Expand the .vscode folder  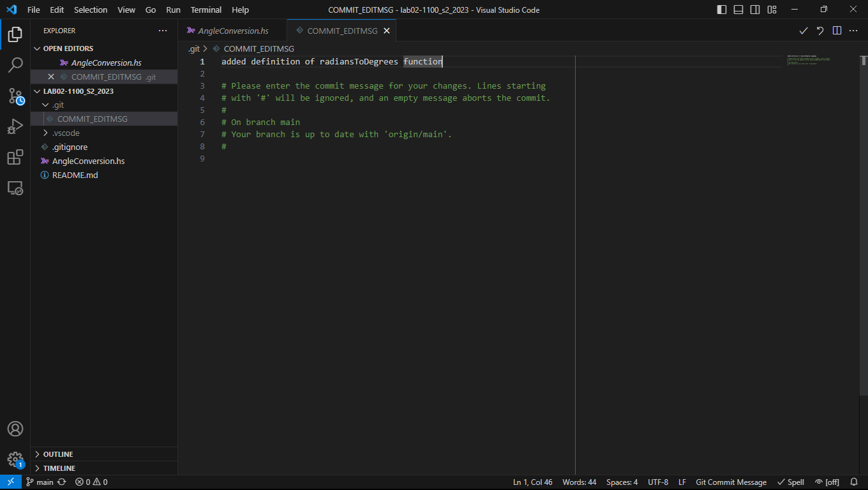click(104, 133)
